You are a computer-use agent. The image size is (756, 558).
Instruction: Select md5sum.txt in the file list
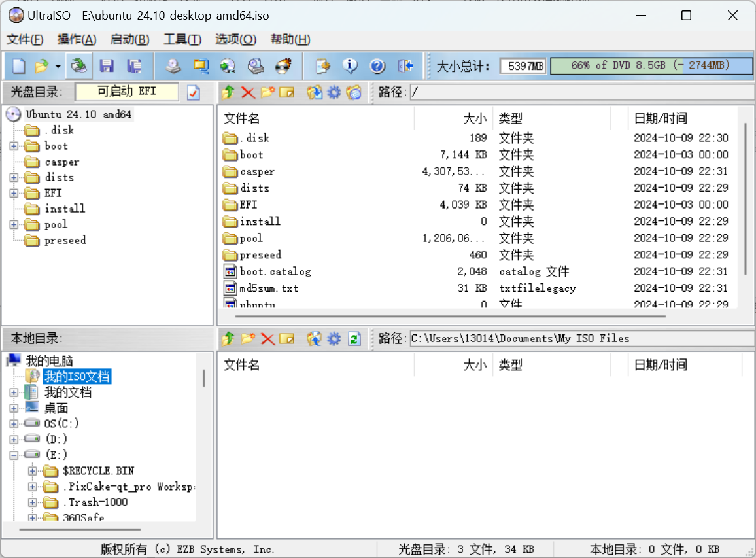click(269, 288)
